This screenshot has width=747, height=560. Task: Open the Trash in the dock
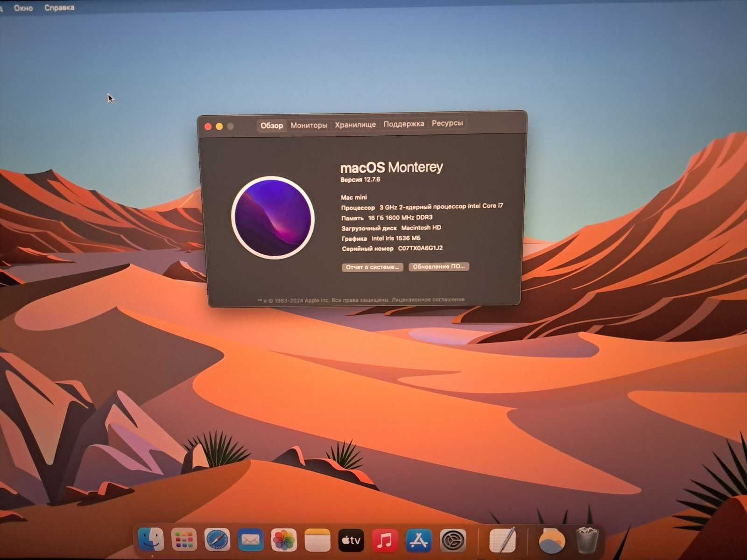click(587, 540)
